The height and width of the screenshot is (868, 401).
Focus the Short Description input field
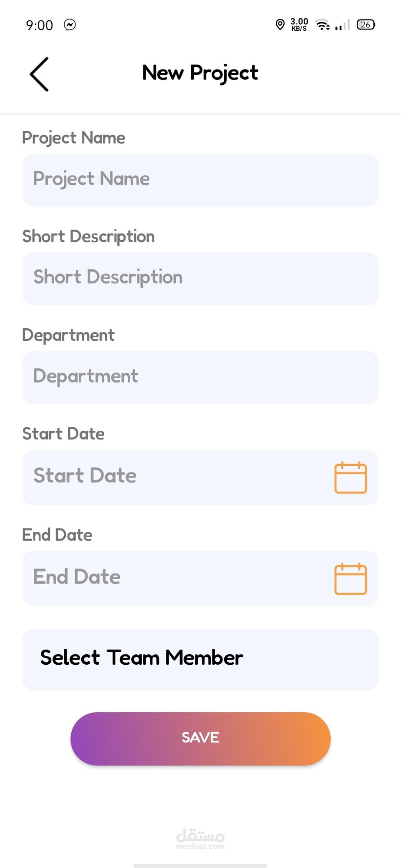(200, 278)
